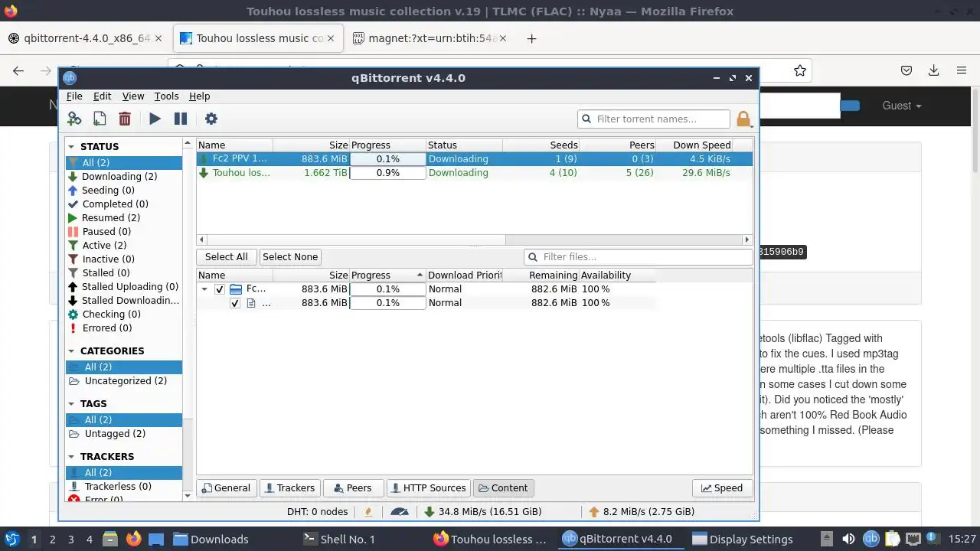Uncheck the Fc... folder checkbox
Image resolution: width=980 pixels, height=551 pixels.
click(220, 289)
